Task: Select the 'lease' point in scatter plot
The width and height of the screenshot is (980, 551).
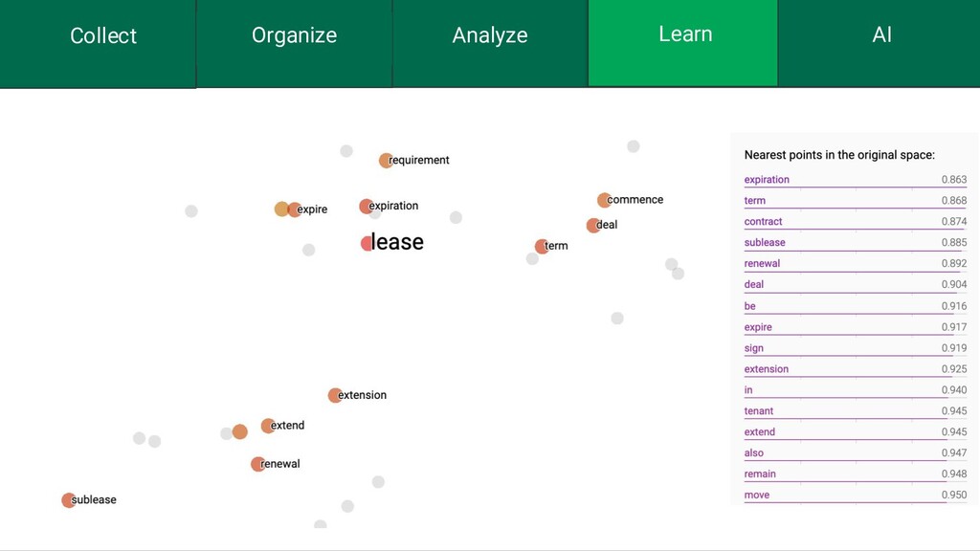Action: 367,244
